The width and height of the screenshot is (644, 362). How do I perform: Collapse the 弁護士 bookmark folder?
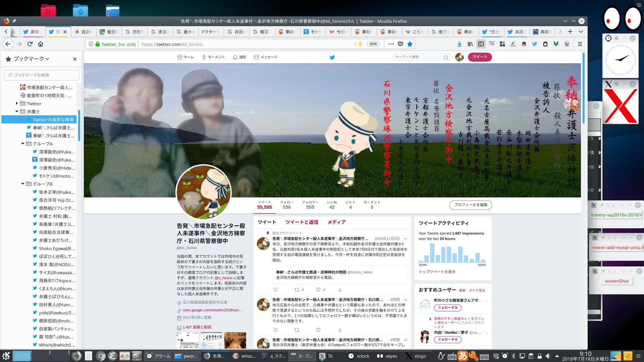17,111
